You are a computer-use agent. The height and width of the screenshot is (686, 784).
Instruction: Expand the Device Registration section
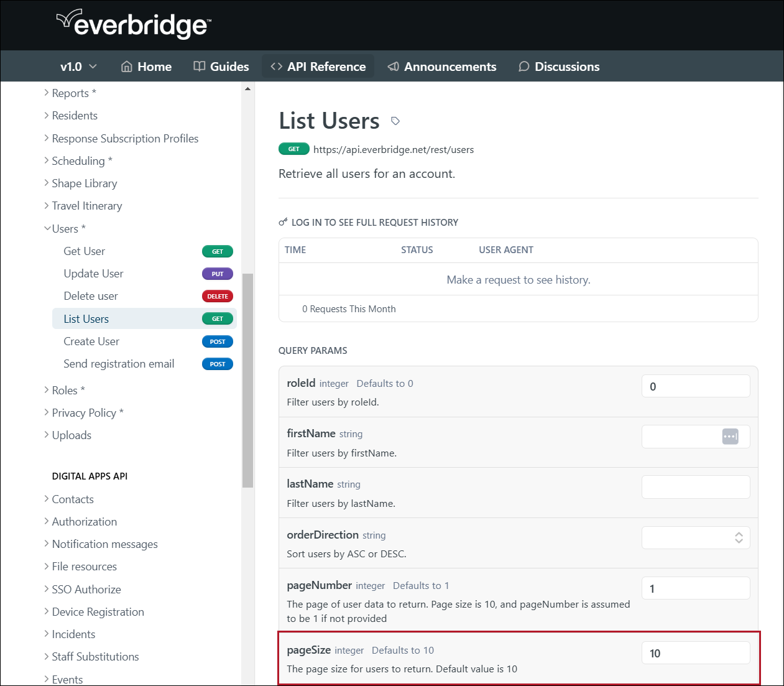(94, 611)
